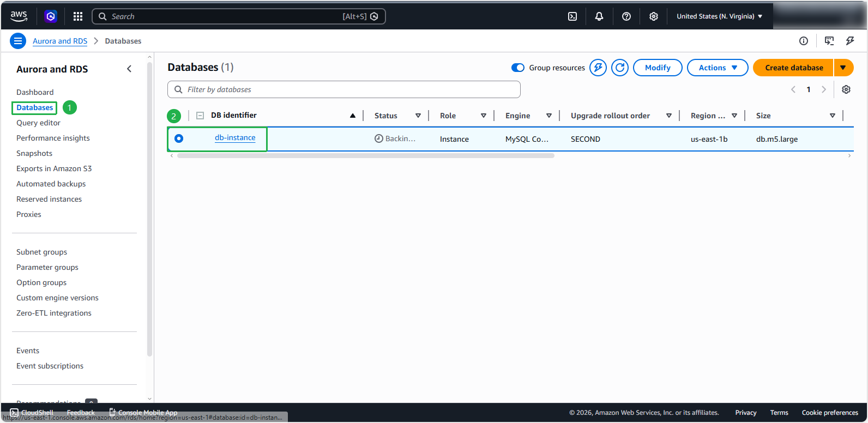868x423 pixels.
Task: Follow the Aurora and RDS breadcrumb link
Action: click(x=60, y=41)
